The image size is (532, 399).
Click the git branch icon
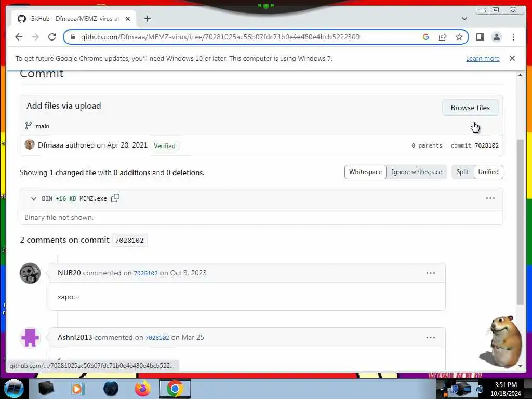click(29, 126)
